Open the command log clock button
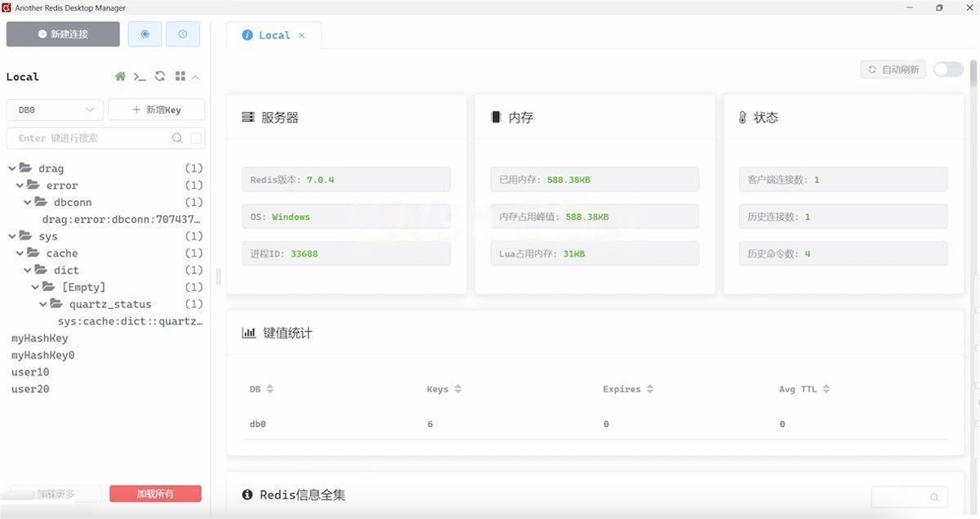 [x=183, y=34]
